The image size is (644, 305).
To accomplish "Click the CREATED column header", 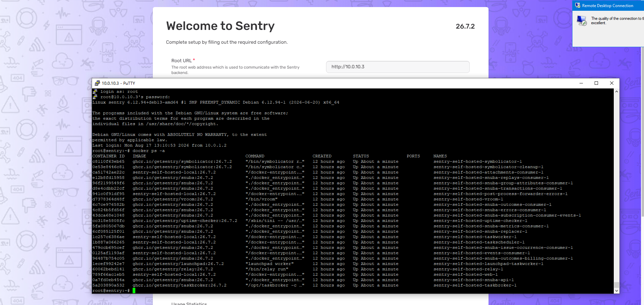I will 322,156.
